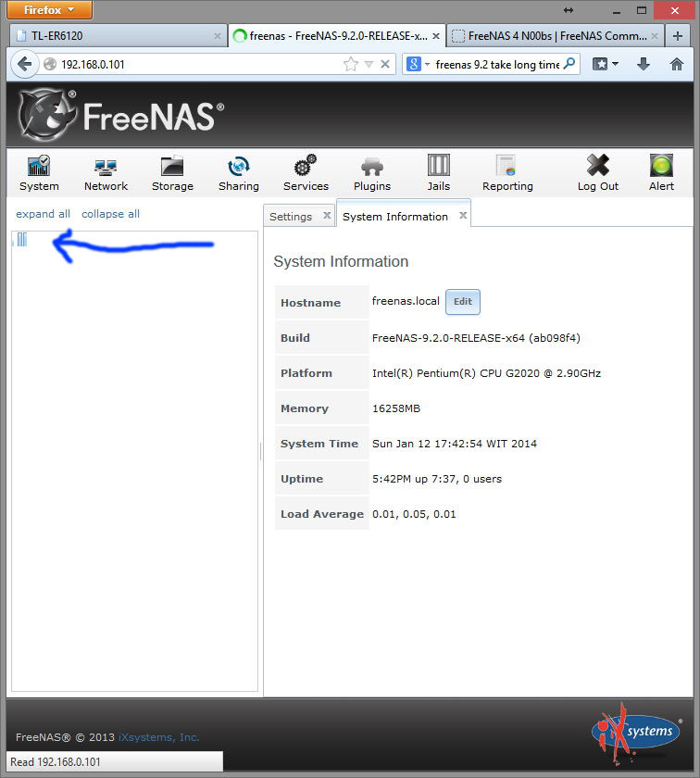Image resolution: width=700 pixels, height=778 pixels.
Task: Click the Intel Pentium platform value
Action: 486,373
